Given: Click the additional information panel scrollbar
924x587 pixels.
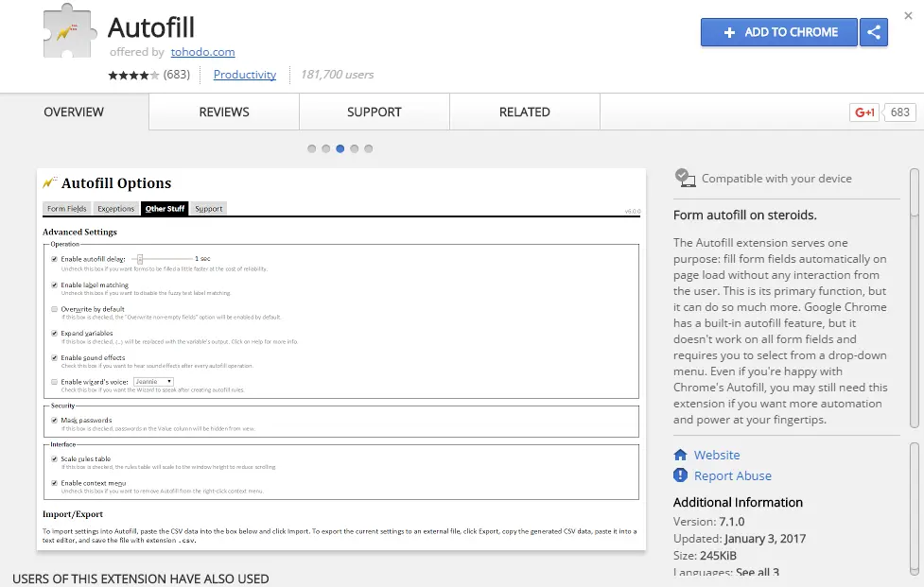Looking at the screenshot, I should point(914,509).
